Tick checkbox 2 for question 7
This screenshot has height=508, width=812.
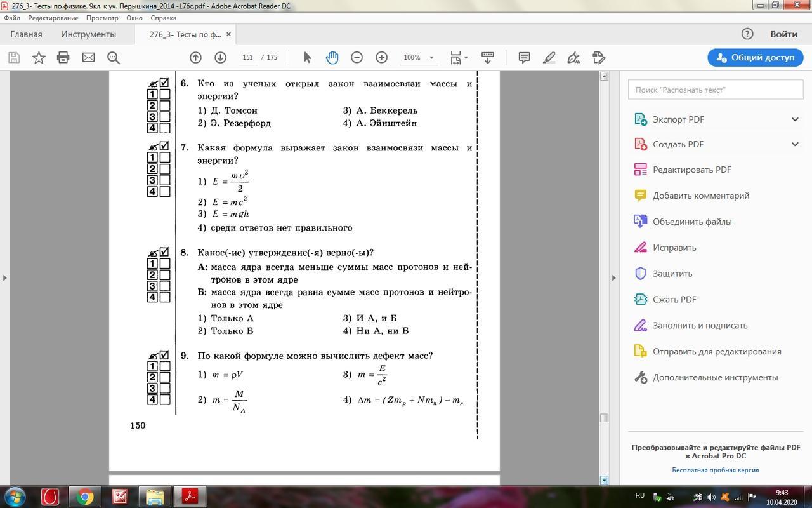[x=165, y=169]
